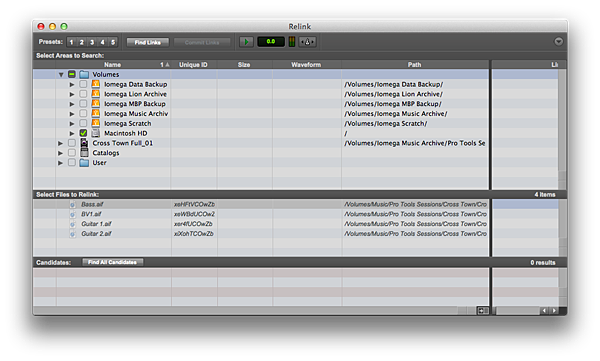
Task: Toggle the Volumes checkbox
Action: (72, 74)
